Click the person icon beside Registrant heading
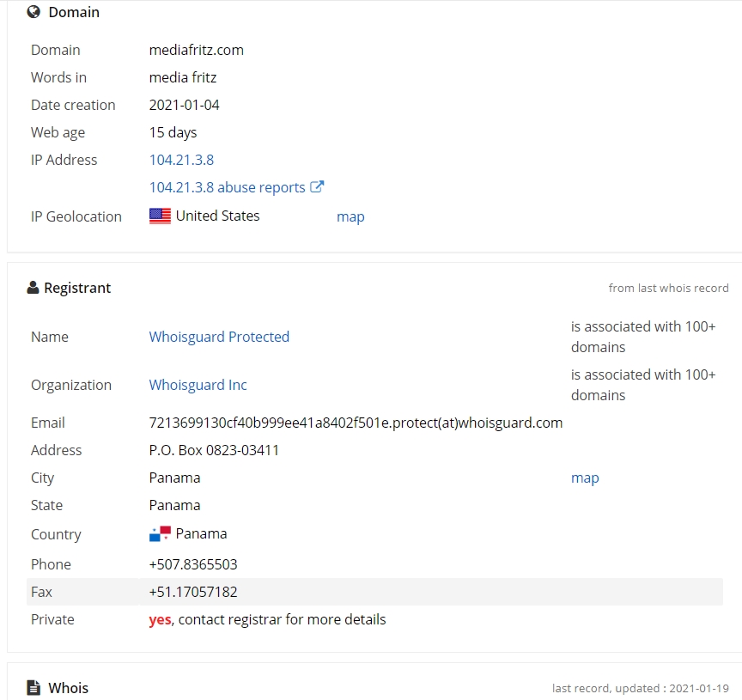This screenshot has width=742, height=700. (33, 287)
